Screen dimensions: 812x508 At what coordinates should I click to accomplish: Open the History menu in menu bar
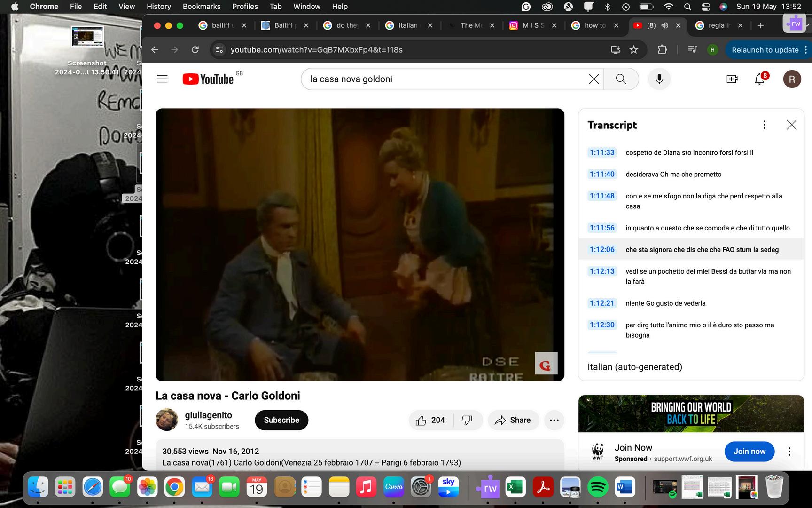[x=159, y=7]
